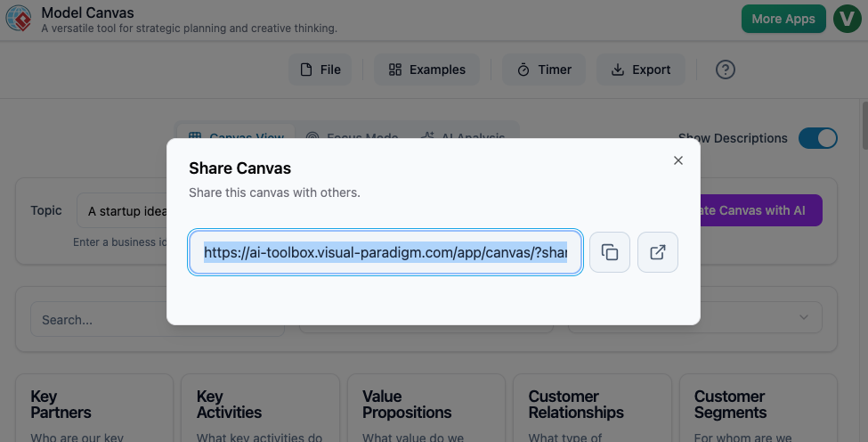Image resolution: width=868 pixels, height=442 pixels.
Task: Open the Examples gallery
Action: pyautogui.click(x=426, y=70)
